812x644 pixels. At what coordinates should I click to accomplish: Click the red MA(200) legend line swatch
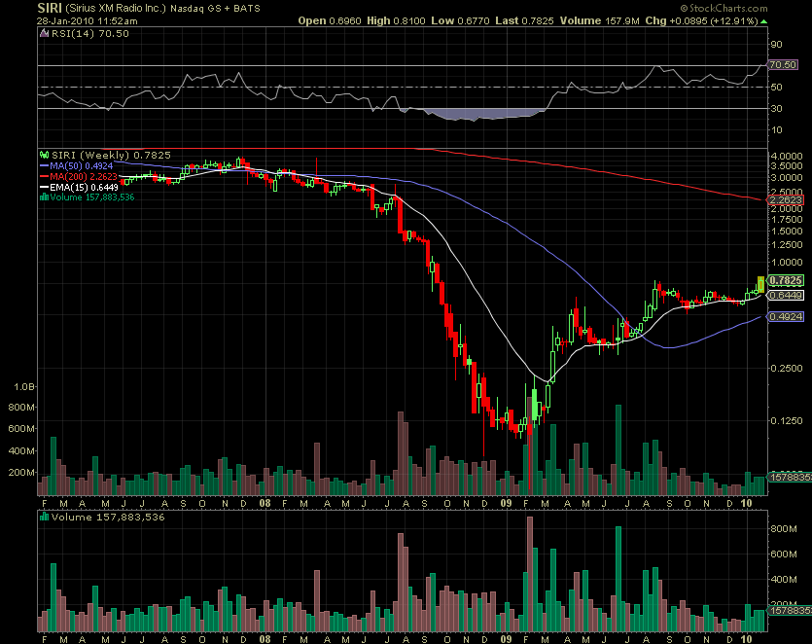[x=44, y=177]
